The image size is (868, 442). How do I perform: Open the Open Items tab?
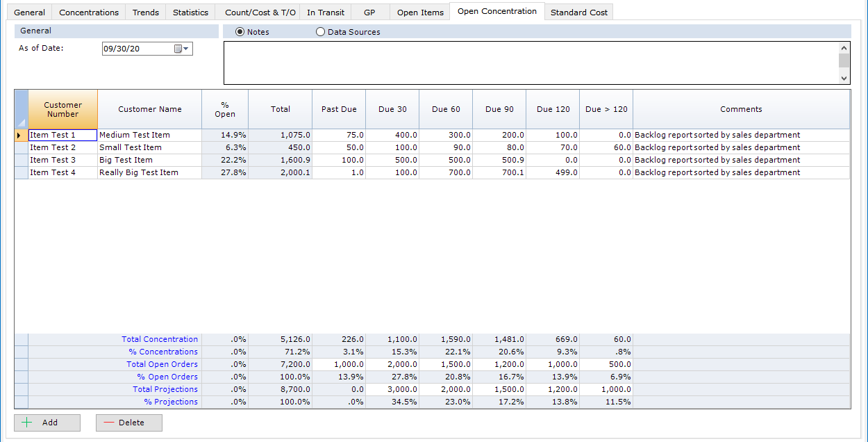pyautogui.click(x=419, y=11)
